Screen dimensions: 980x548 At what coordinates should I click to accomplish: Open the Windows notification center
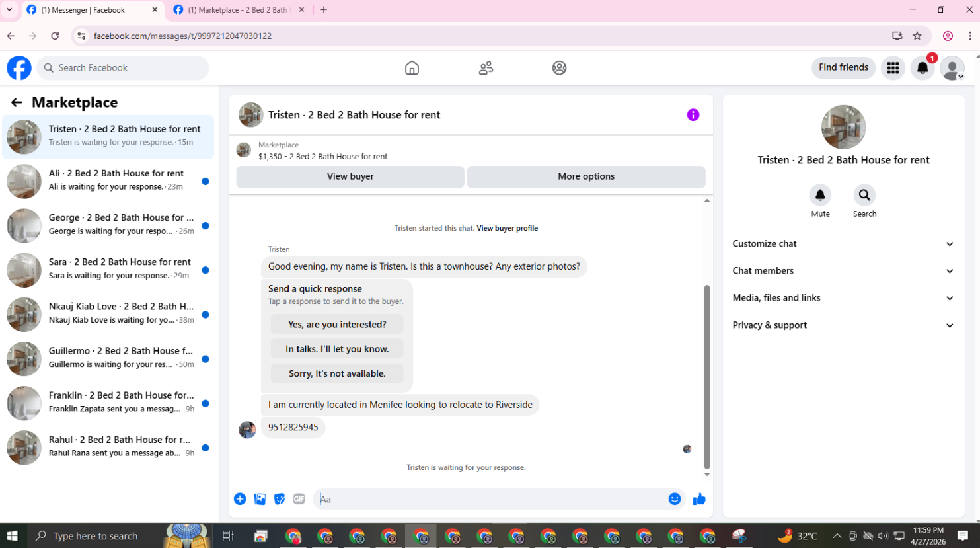(x=963, y=535)
